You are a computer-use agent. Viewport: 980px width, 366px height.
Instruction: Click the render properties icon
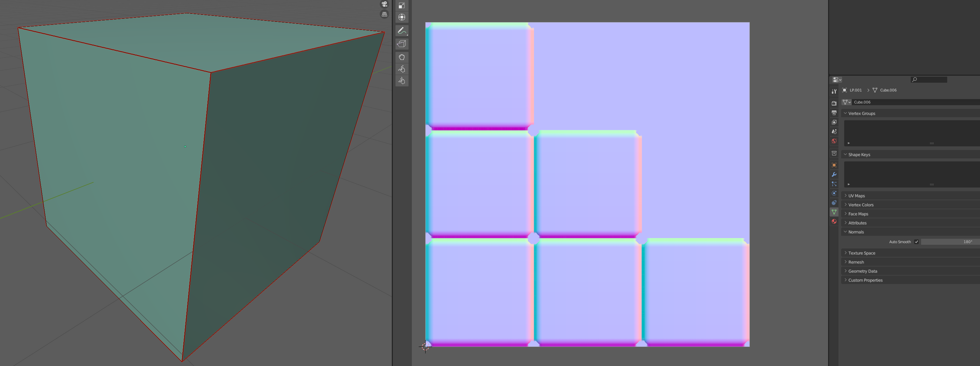pyautogui.click(x=834, y=102)
